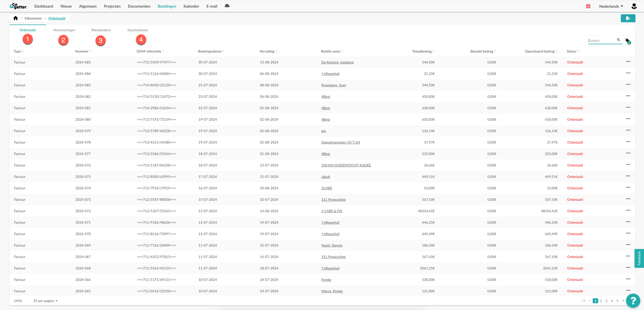Open the Dashboard menu
Viewport: 644px width, 310px height.
(44, 6)
